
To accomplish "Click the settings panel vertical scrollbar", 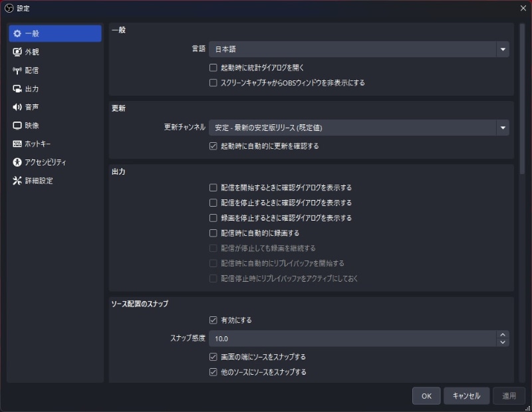I will (521, 100).
